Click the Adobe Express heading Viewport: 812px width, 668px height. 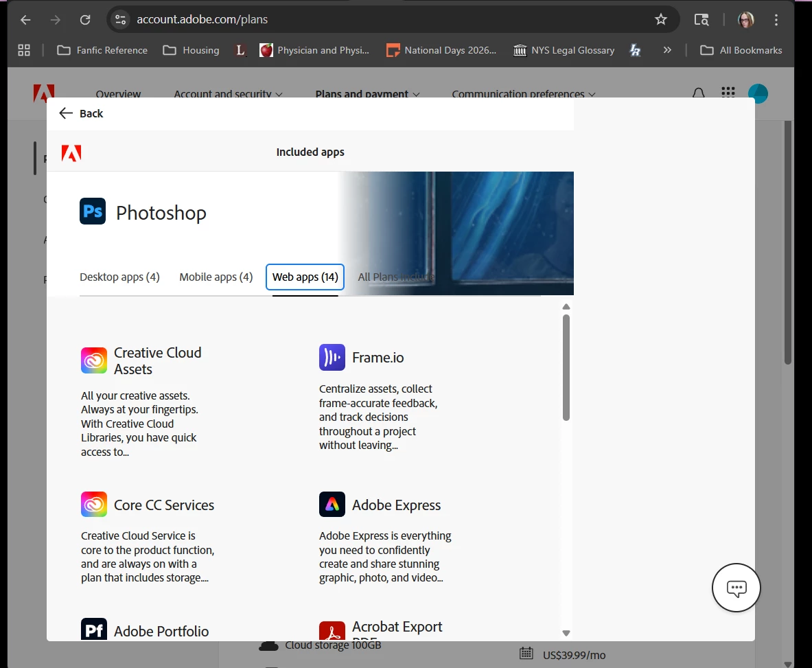(397, 505)
